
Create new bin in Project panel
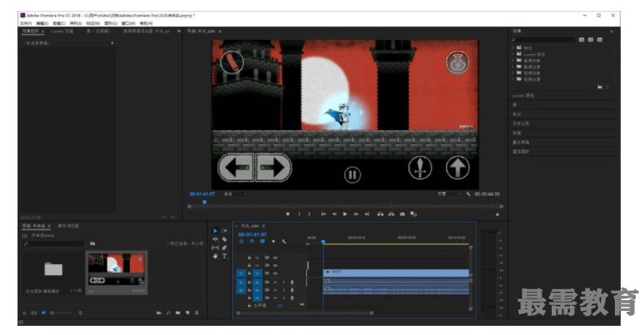178,313
